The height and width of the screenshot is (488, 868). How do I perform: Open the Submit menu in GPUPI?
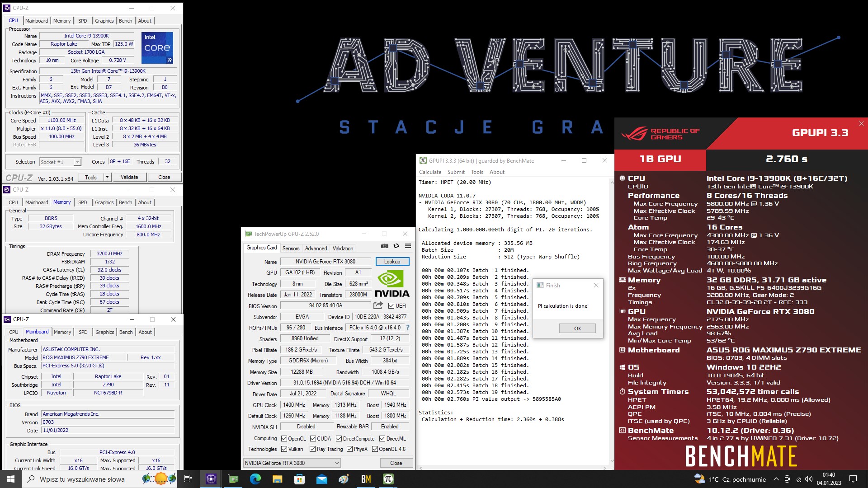[456, 172]
